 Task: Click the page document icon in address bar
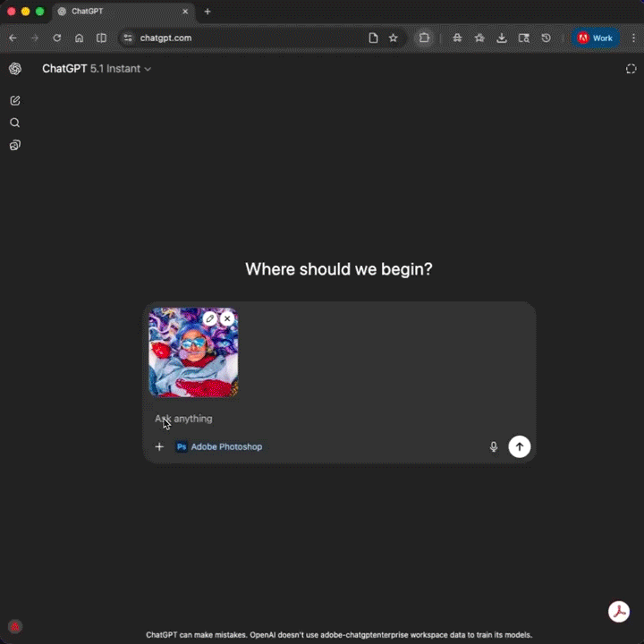[373, 38]
